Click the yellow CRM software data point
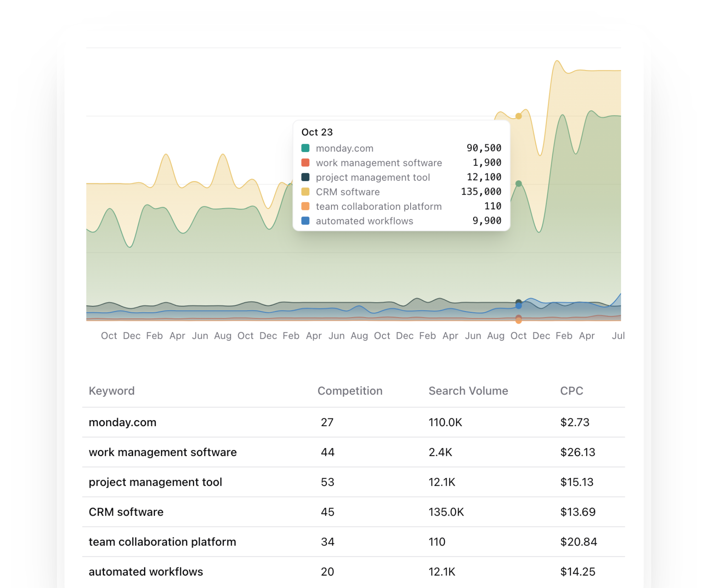Image resolution: width=707 pixels, height=588 pixels. tap(519, 116)
